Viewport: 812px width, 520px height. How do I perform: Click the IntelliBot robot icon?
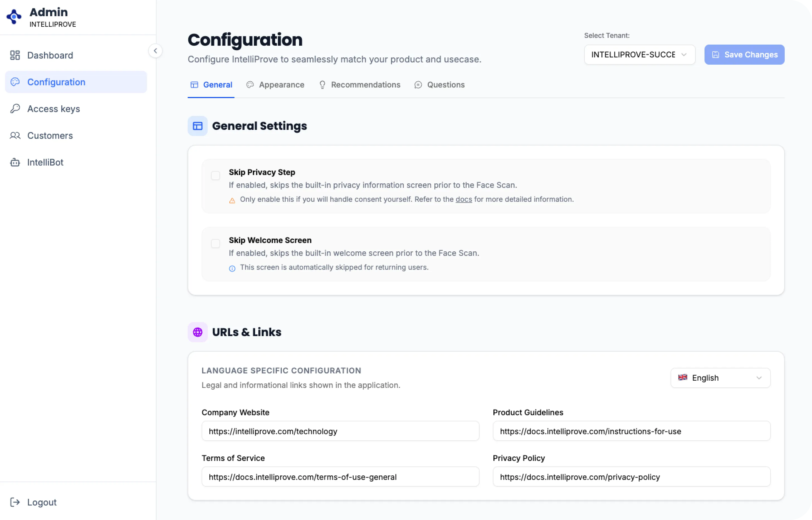pos(15,162)
